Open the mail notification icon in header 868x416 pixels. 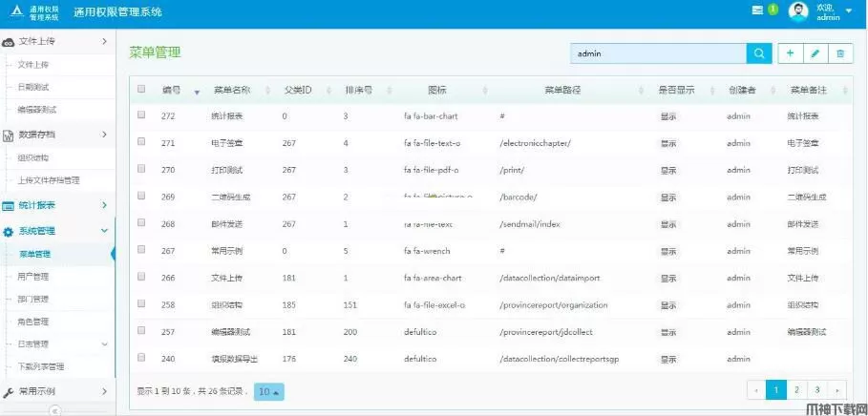click(x=757, y=10)
